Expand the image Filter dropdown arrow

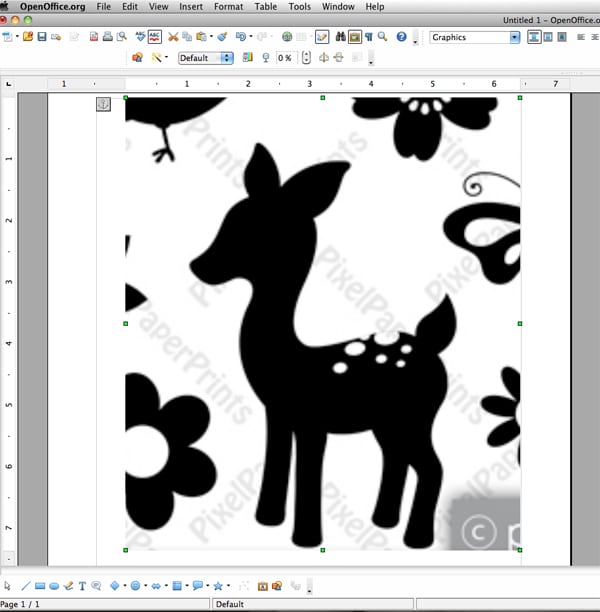tap(166, 57)
